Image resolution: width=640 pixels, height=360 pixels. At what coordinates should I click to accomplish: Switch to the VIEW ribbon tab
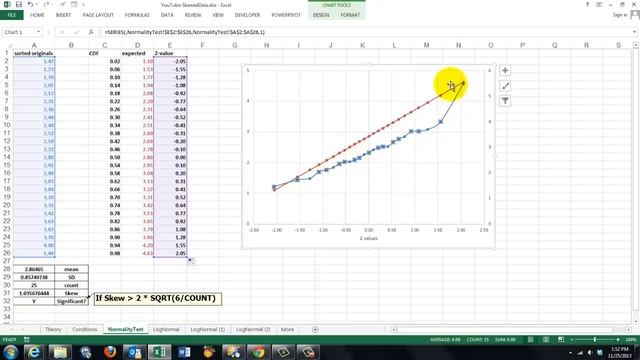point(218,15)
